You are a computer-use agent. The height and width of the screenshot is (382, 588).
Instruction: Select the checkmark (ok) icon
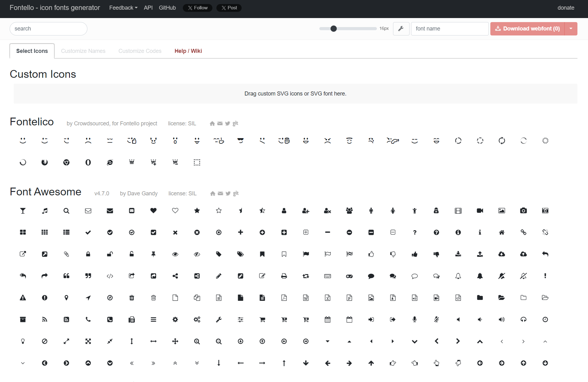point(88,232)
